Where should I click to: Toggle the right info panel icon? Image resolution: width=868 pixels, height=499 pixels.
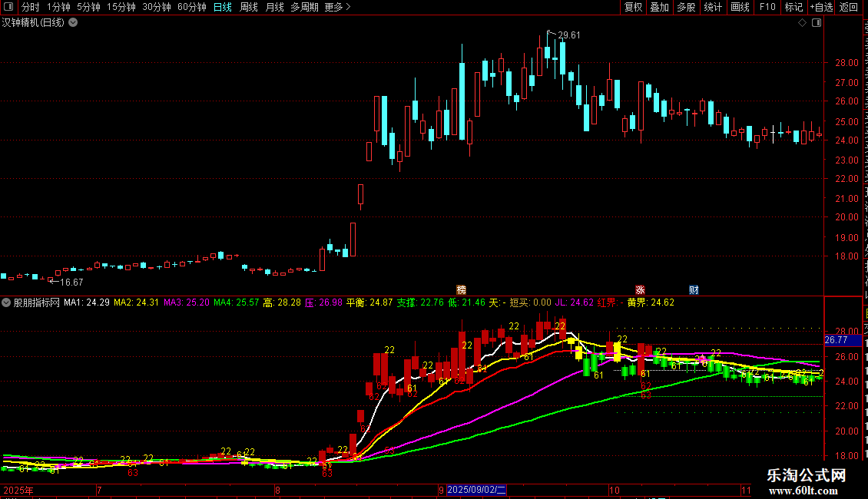coord(817,23)
